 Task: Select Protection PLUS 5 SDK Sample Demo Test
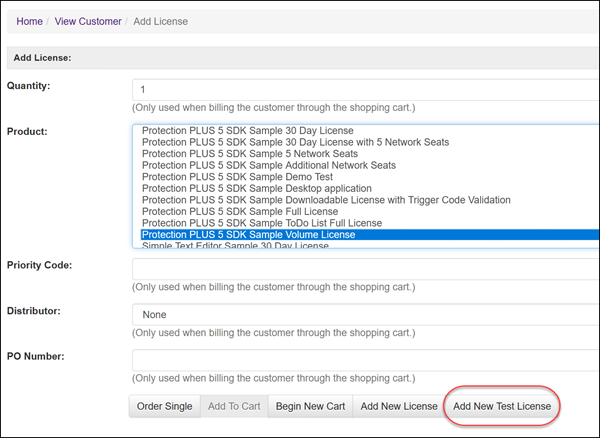370,177
